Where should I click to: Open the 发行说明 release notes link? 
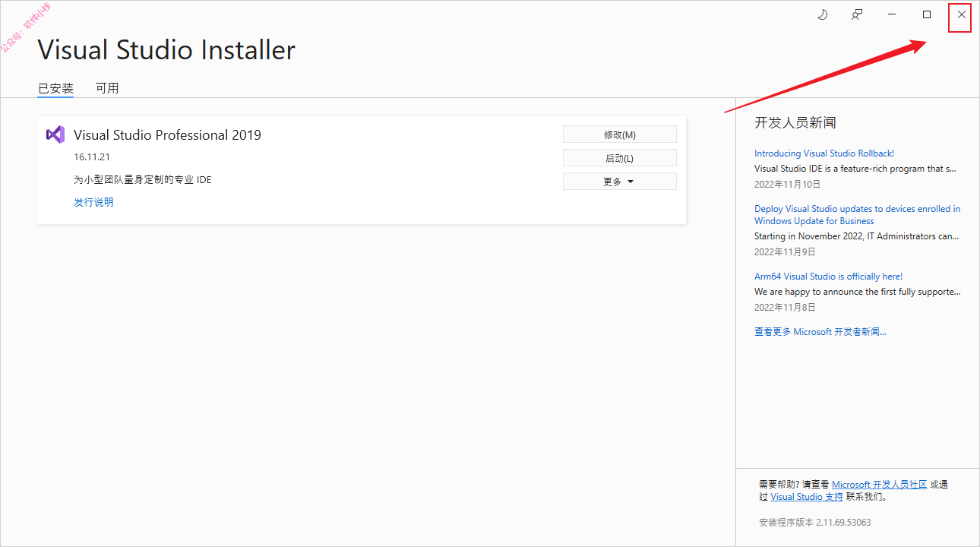tap(93, 202)
